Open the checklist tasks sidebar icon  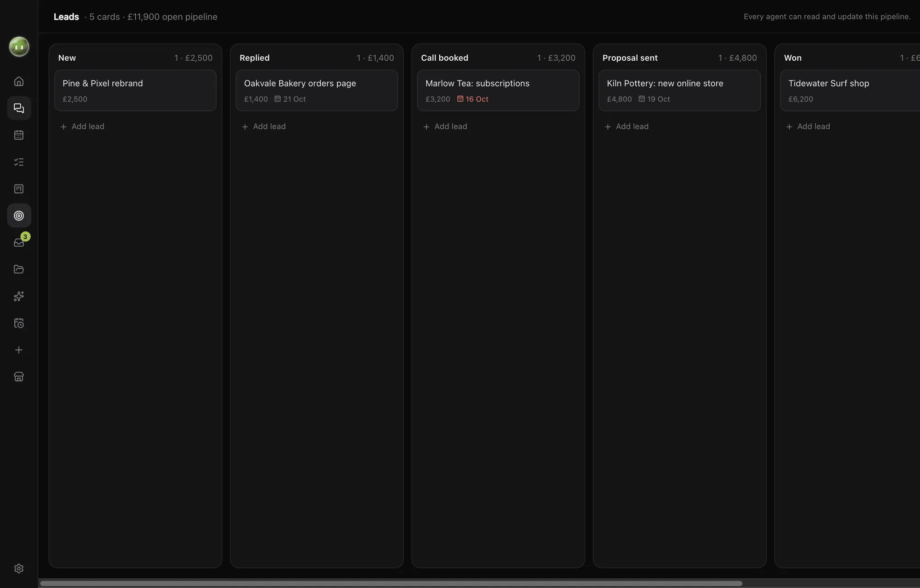click(19, 162)
